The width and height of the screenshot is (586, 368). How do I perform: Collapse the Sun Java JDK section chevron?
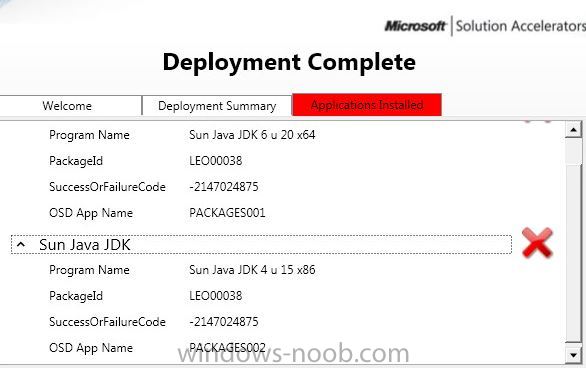(21, 245)
